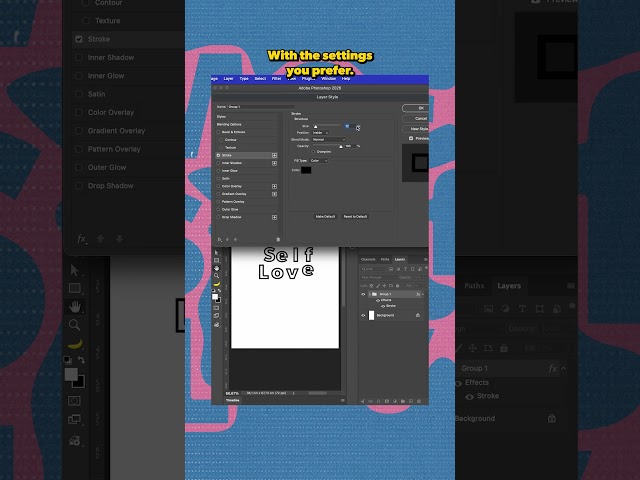
Task: Click the Make Default button
Action: [x=325, y=217]
